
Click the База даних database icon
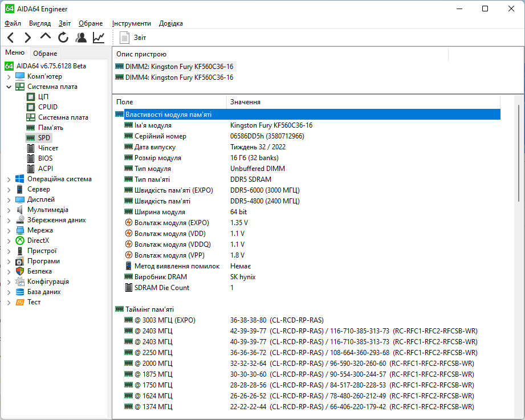click(20, 292)
